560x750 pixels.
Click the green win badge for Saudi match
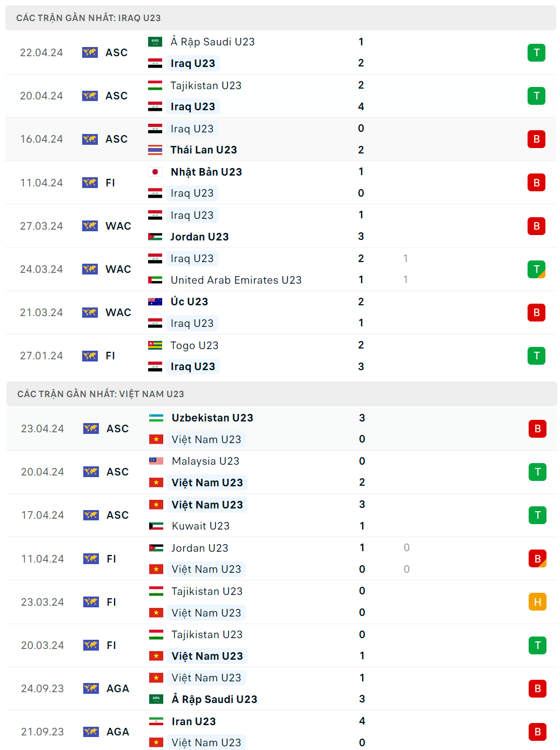pyautogui.click(x=536, y=52)
